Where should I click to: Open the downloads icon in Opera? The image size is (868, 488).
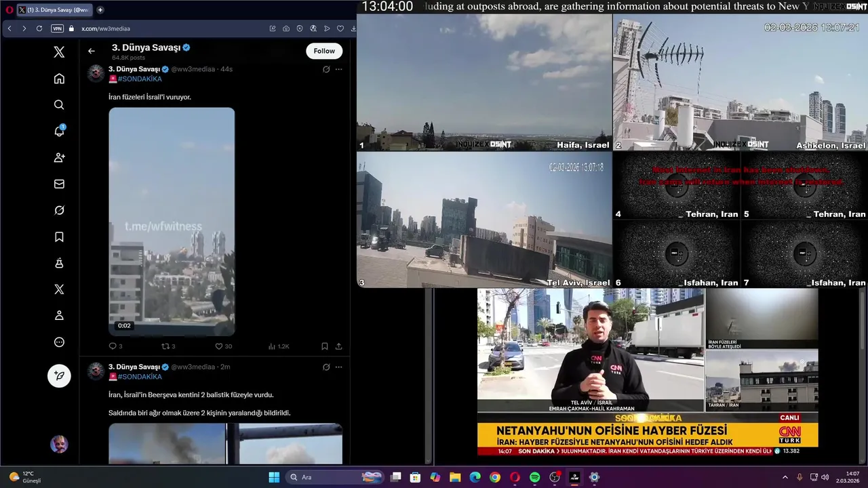coord(353,28)
